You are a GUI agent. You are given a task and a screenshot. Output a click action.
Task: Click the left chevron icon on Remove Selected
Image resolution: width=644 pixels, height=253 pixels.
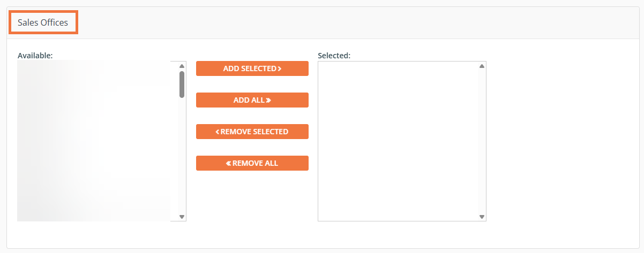click(x=218, y=132)
